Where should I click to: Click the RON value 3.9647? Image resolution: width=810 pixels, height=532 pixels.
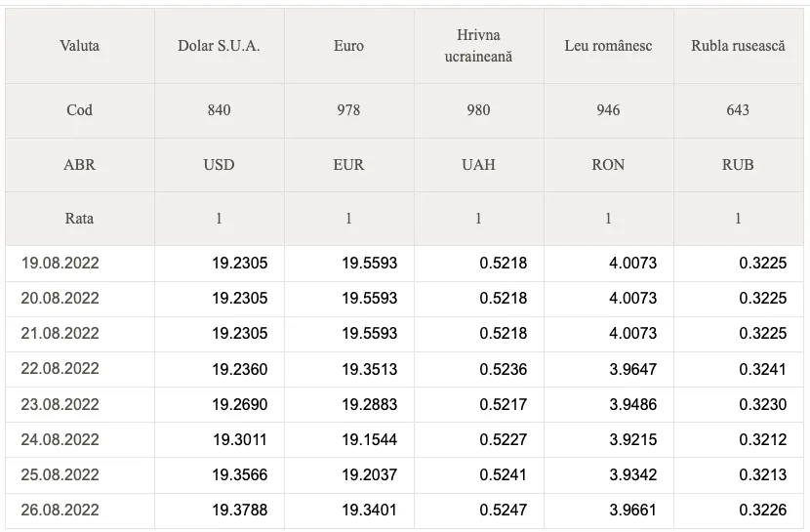click(x=632, y=369)
